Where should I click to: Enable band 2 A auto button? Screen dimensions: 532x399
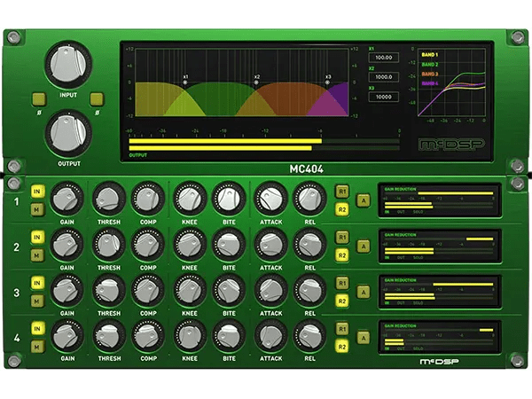click(364, 246)
